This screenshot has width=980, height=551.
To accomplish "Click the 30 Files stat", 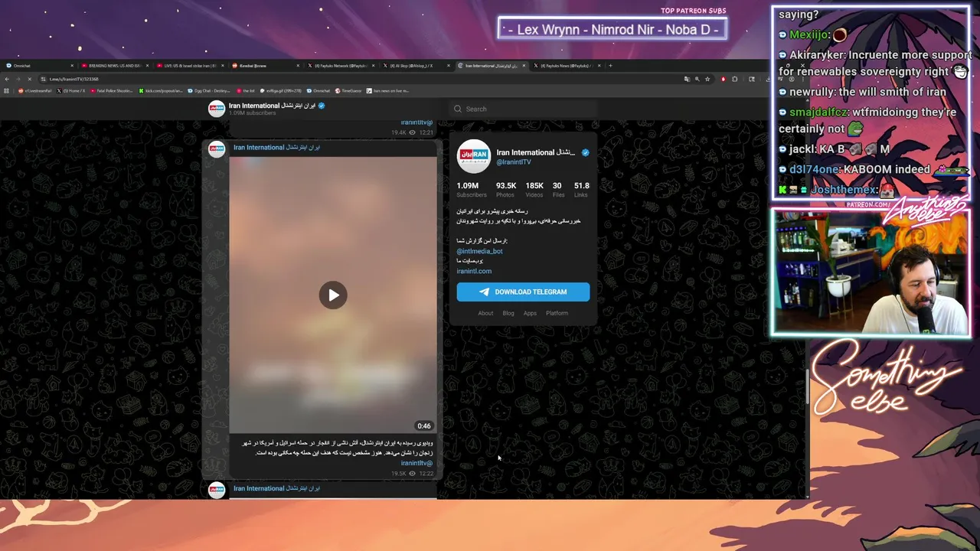I will point(557,190).
